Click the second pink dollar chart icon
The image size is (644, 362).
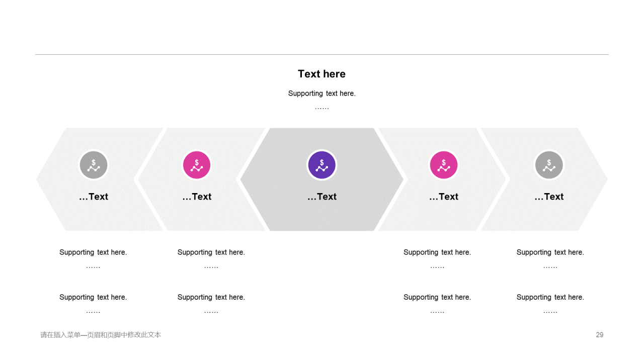click(x=196, y=165)
